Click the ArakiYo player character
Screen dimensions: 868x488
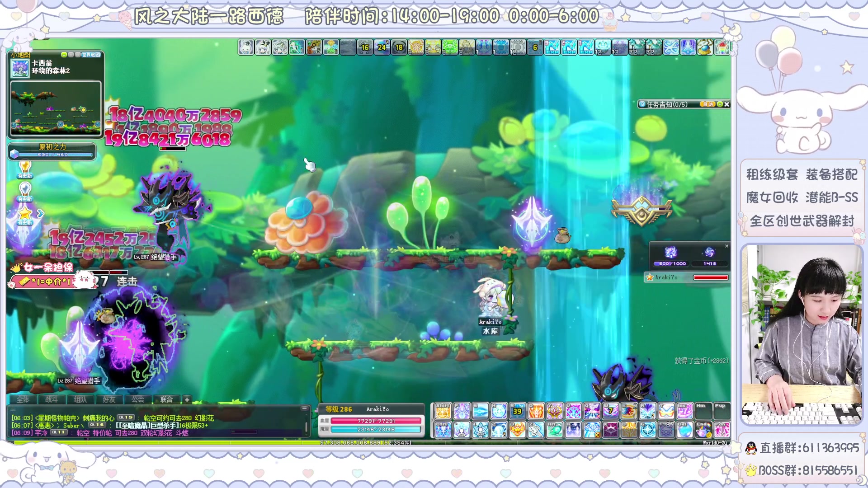tap(492, 297)
